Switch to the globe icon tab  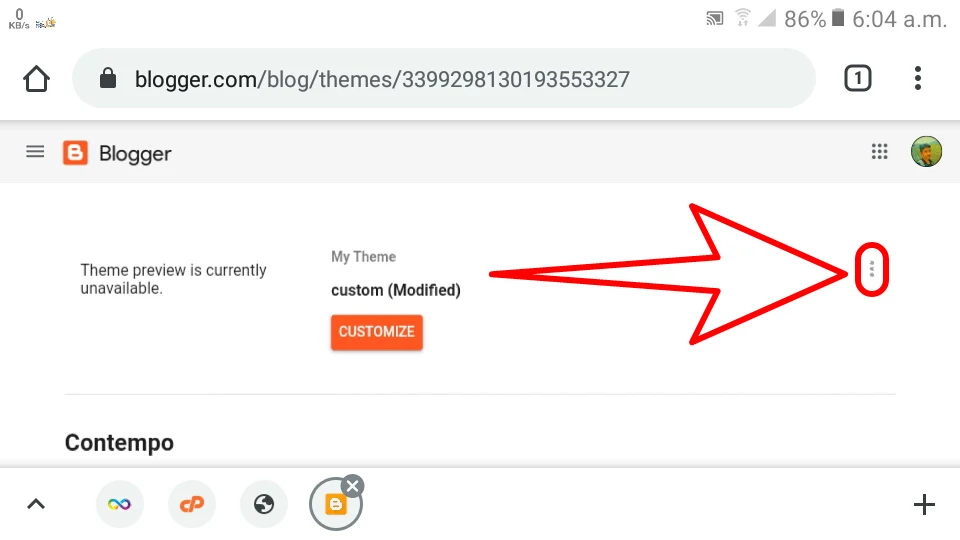point(264,504)
